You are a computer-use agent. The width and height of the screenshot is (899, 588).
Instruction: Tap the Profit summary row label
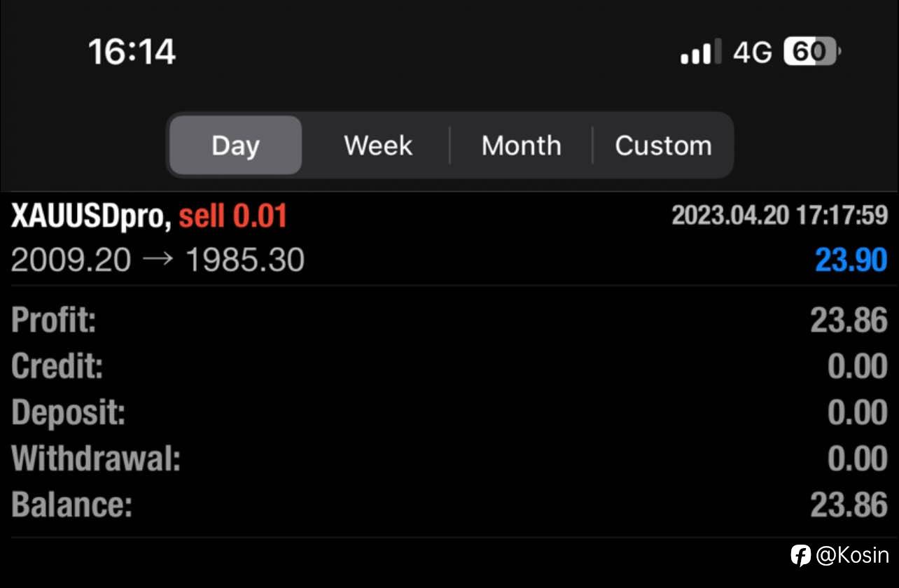point(54,321)
